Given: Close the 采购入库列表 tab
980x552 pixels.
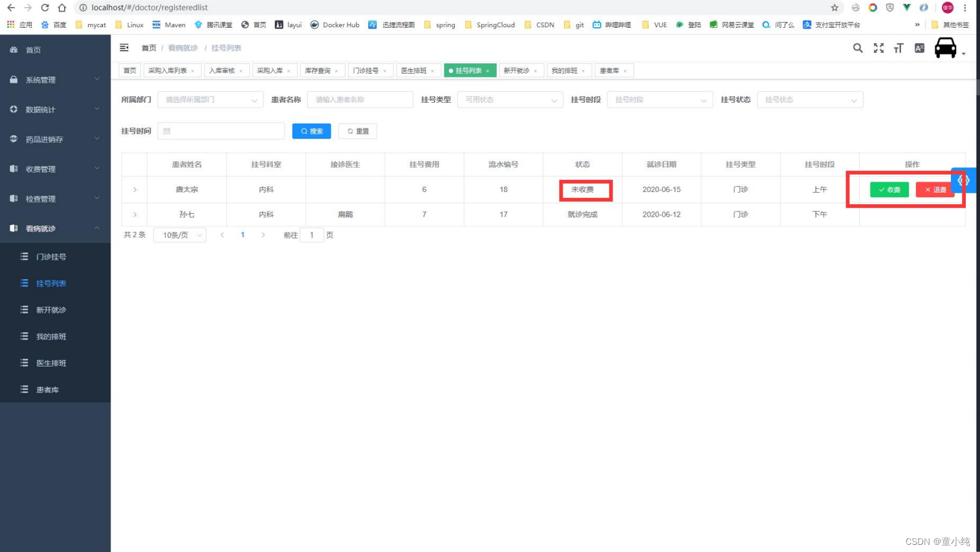Looking at the screenshot, I should (x=192, y=71).
